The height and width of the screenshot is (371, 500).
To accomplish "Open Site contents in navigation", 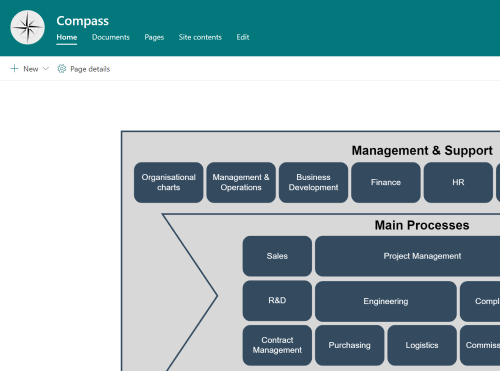I will pos(200,37).
